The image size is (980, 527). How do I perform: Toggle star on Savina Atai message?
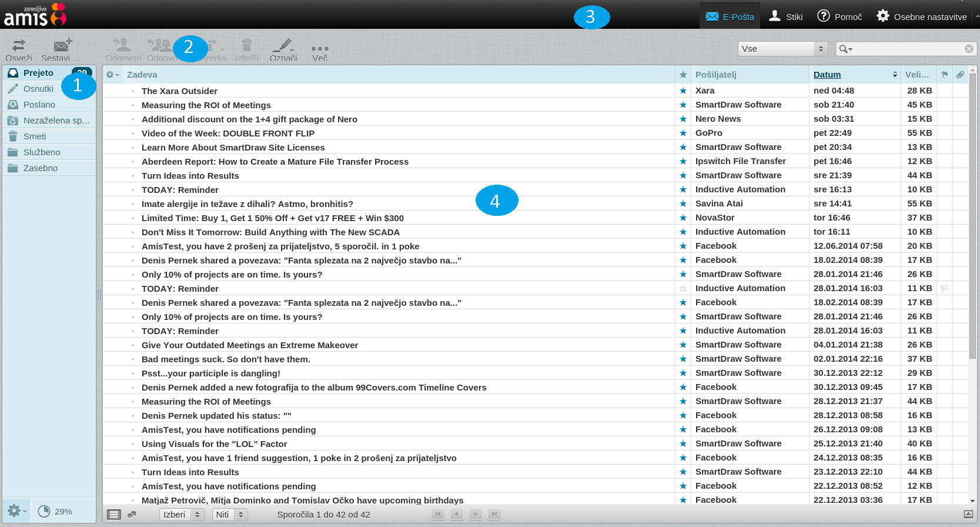coord(683,204)
